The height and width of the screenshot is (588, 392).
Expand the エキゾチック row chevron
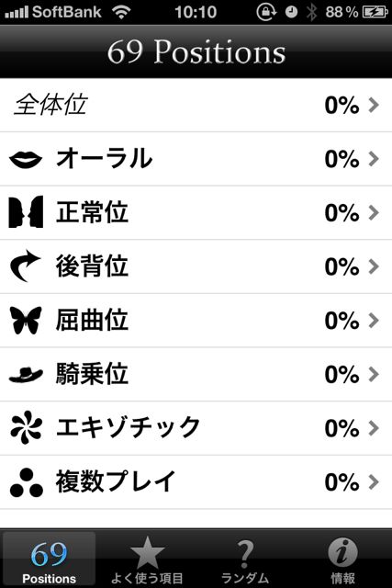[374, 428]
